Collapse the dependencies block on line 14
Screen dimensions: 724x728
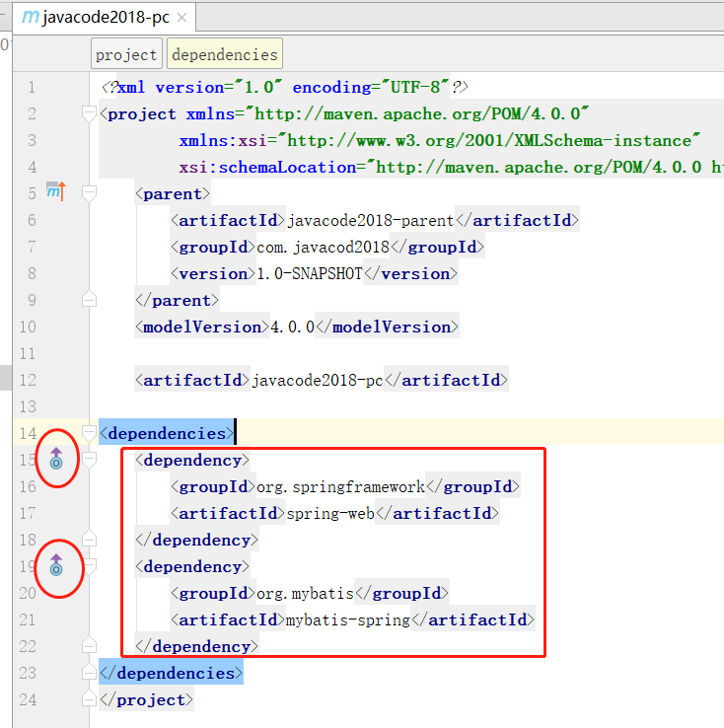click(90, 433)
